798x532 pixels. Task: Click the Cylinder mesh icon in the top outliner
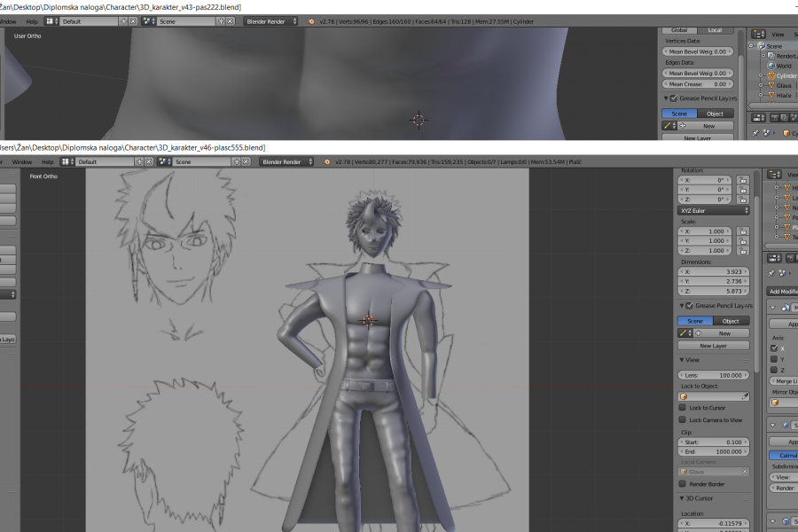771,75
